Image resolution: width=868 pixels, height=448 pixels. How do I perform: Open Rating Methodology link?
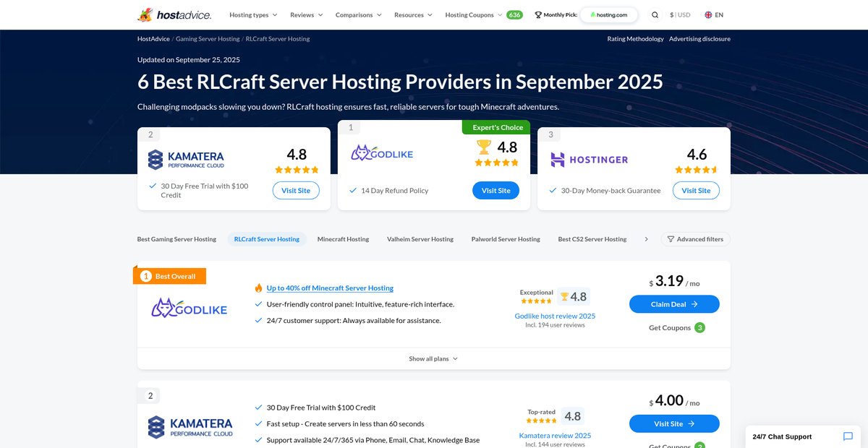635,39
